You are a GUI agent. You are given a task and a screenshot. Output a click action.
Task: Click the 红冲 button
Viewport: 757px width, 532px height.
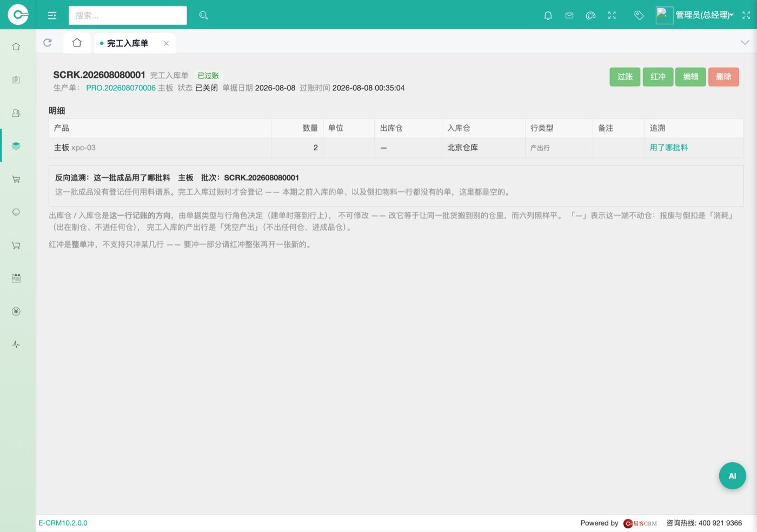658,77
